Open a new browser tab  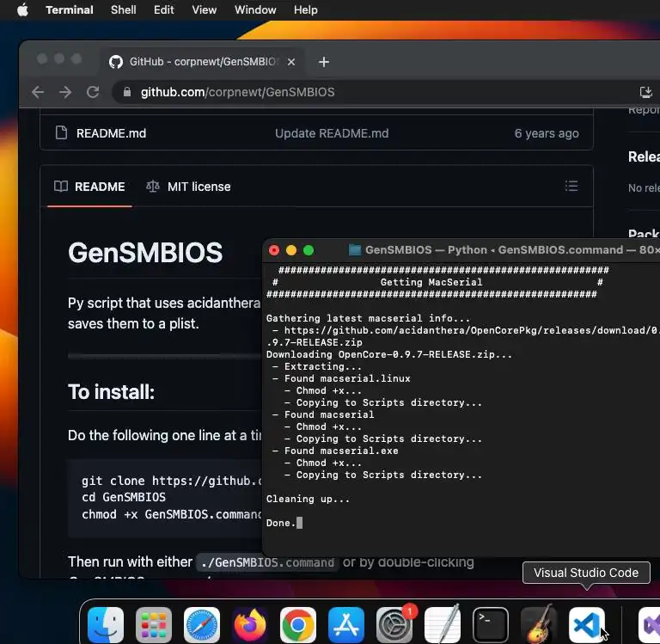(x=324, y=62)
